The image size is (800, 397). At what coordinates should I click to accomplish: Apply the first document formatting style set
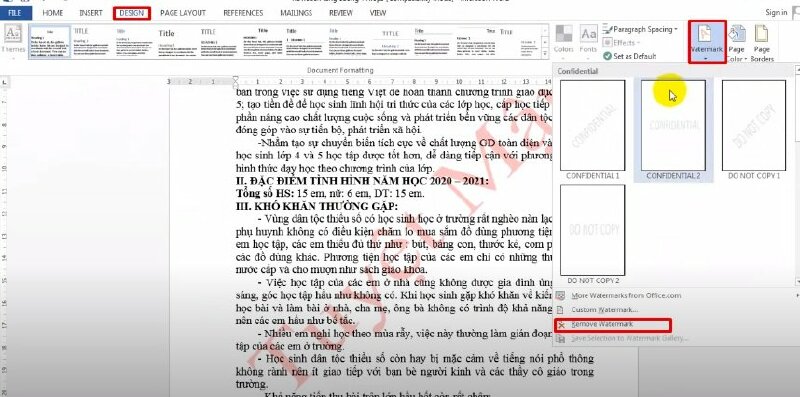pos(50,42)
